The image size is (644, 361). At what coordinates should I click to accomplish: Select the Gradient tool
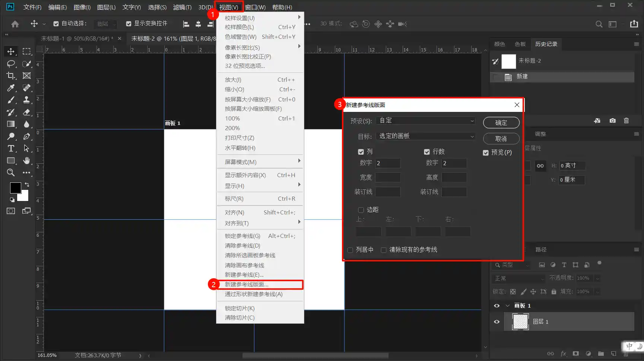coord(11,124)
